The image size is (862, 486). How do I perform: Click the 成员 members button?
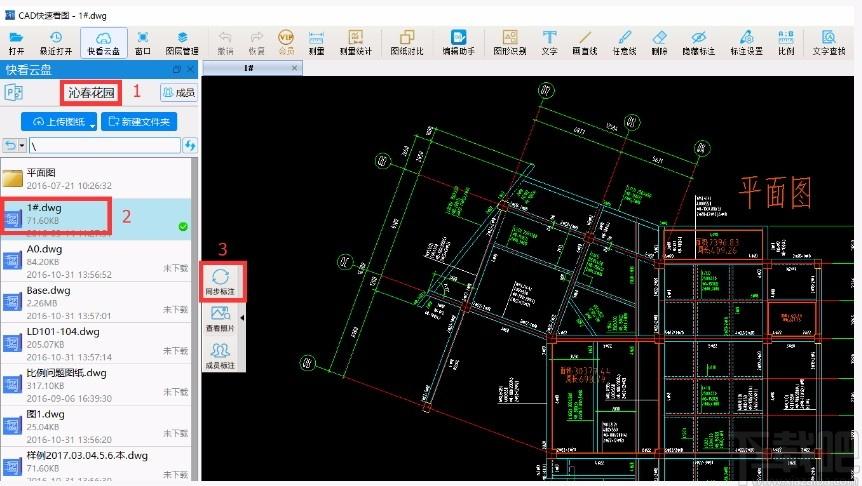[178, 92]
